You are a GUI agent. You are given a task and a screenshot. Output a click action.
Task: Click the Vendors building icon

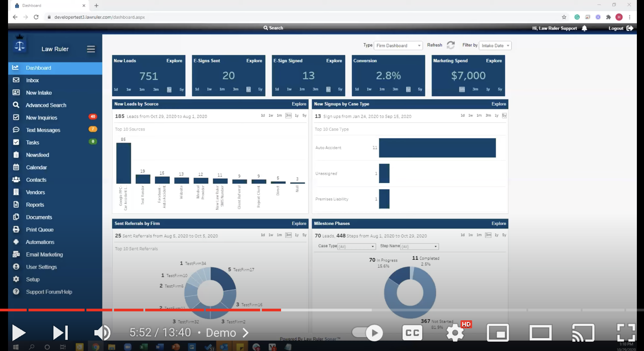point(16,192)
